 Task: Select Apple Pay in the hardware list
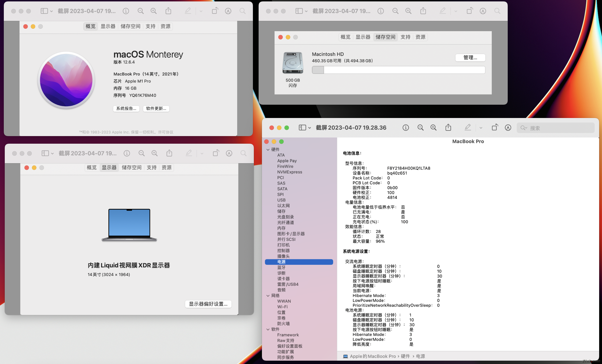pos(287,161)
